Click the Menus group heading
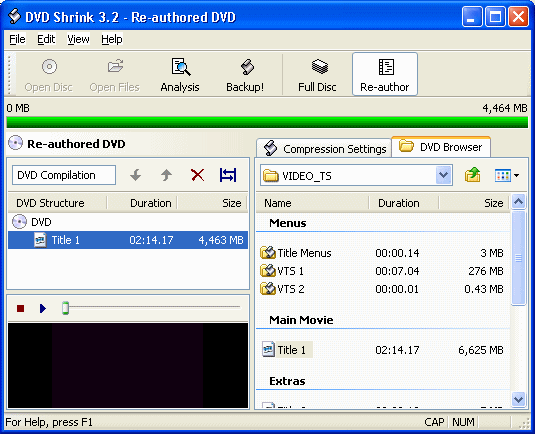 pyautogui.click(x=288, y=223)
